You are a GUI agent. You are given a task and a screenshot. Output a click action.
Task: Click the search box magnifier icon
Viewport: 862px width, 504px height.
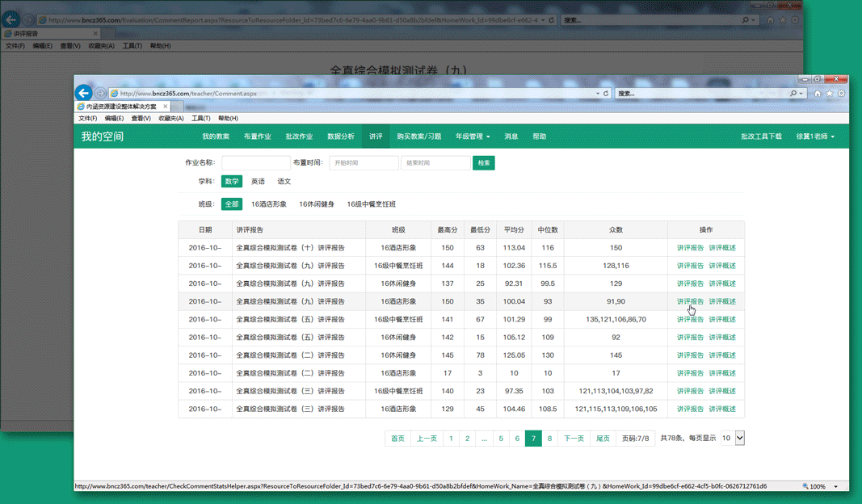793,93
